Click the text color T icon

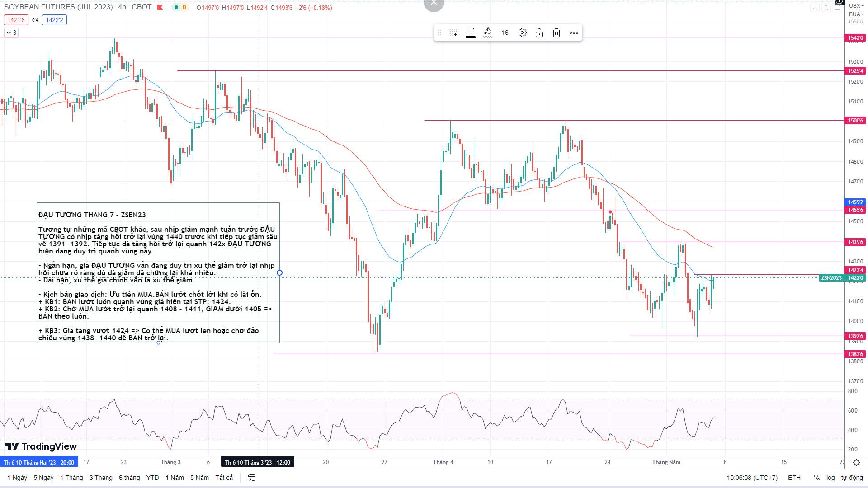(471, 33)
